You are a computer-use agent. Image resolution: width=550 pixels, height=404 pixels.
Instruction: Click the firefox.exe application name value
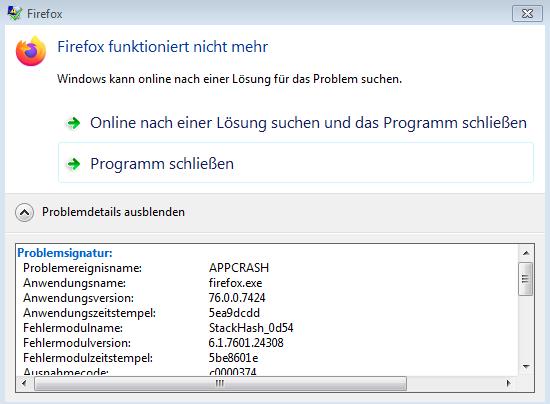coord(235,283)
